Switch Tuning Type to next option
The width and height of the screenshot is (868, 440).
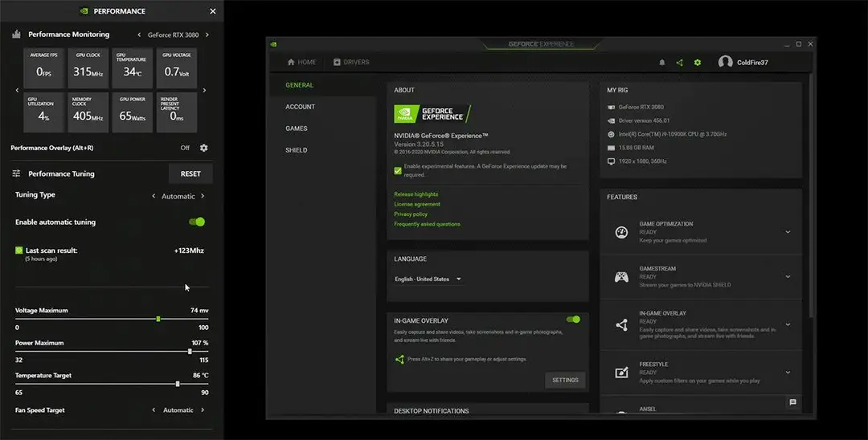click(203, 196)
